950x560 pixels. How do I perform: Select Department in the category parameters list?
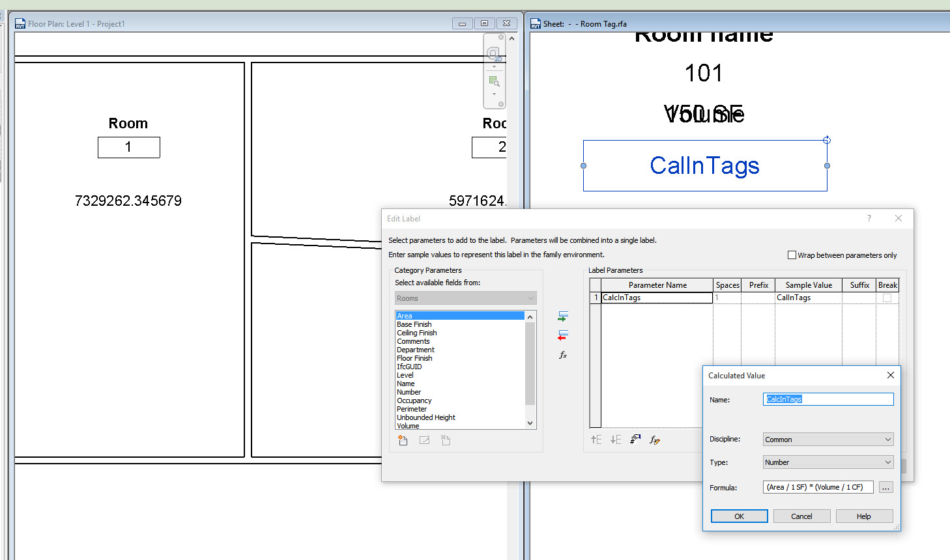tap(416, 350)
